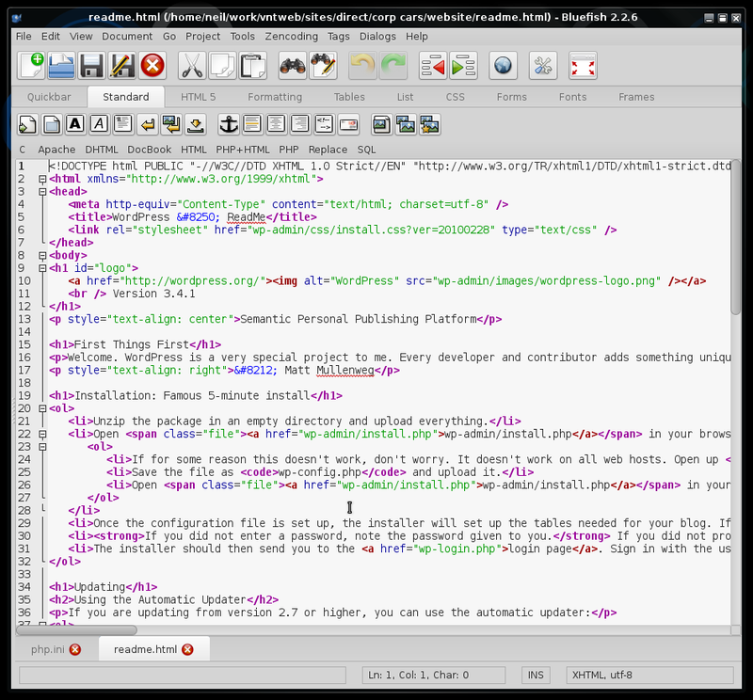The height and width of the screenshot is (700, 753).
Task: Click 'Version 3.4.1' text on line 11
Action: 153,294
